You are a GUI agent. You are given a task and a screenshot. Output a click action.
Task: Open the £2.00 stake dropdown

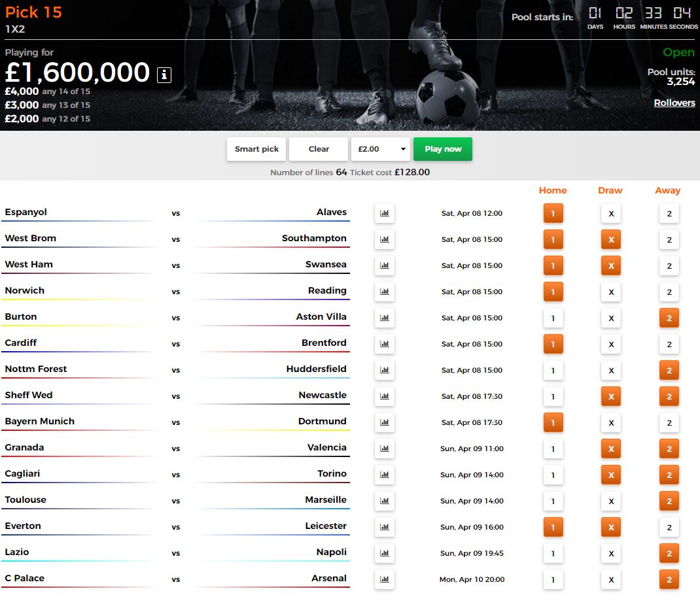click(x=381, y=149)
